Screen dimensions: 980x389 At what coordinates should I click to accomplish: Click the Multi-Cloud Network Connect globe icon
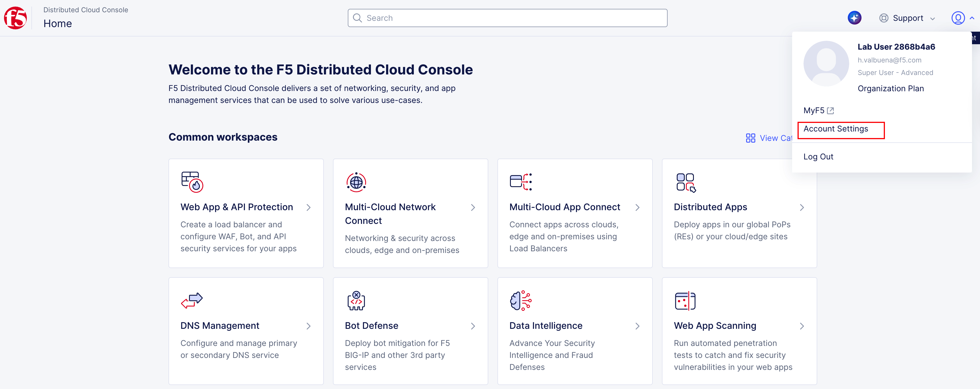(x=356, y=182)
